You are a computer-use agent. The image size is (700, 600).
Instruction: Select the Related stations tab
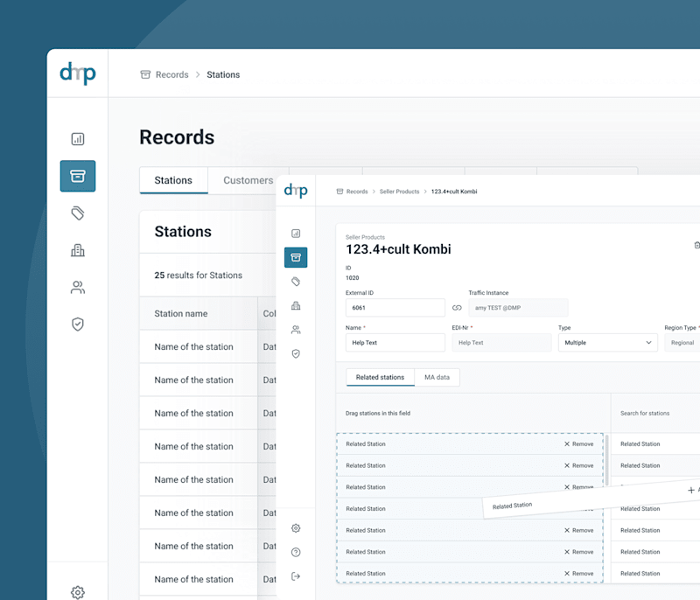click(380, 377)
